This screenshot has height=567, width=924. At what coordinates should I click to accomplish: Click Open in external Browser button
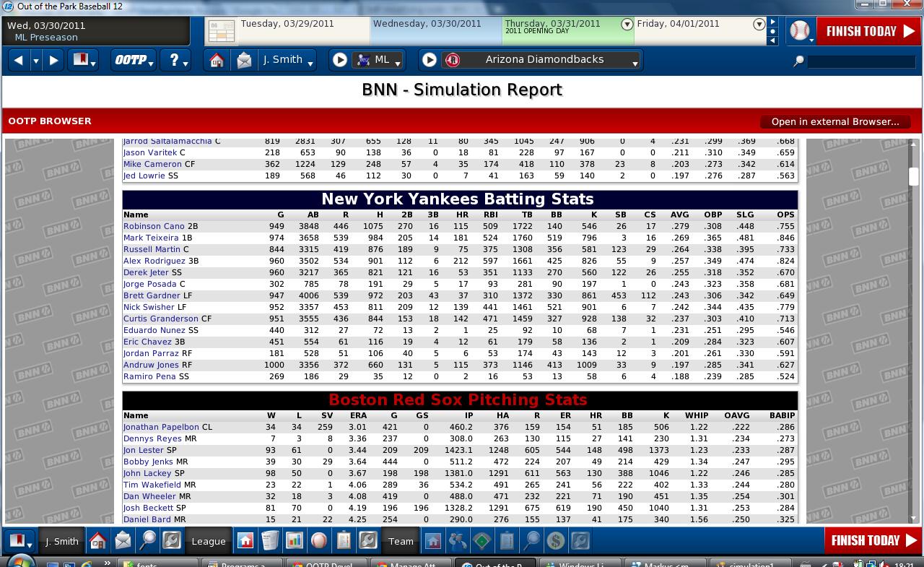(834, 121)
